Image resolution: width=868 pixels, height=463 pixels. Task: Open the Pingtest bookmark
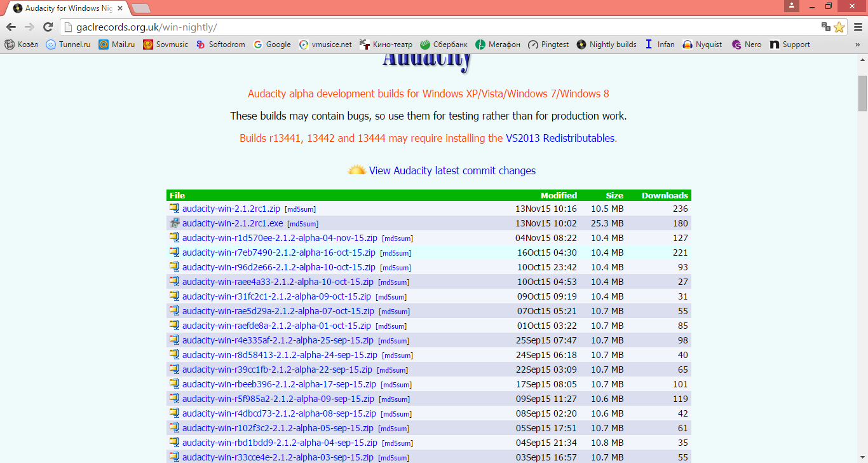pyautogui.click(x=548, y=45)
